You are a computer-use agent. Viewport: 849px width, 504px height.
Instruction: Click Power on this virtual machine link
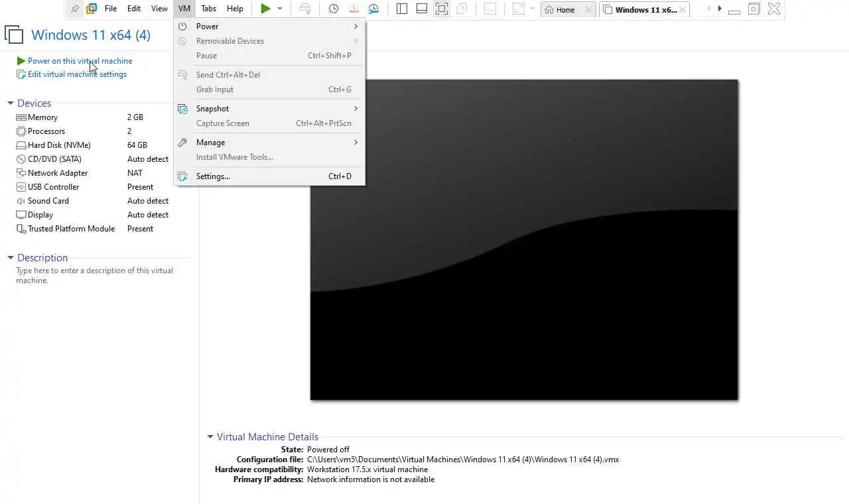click(80, 61)
